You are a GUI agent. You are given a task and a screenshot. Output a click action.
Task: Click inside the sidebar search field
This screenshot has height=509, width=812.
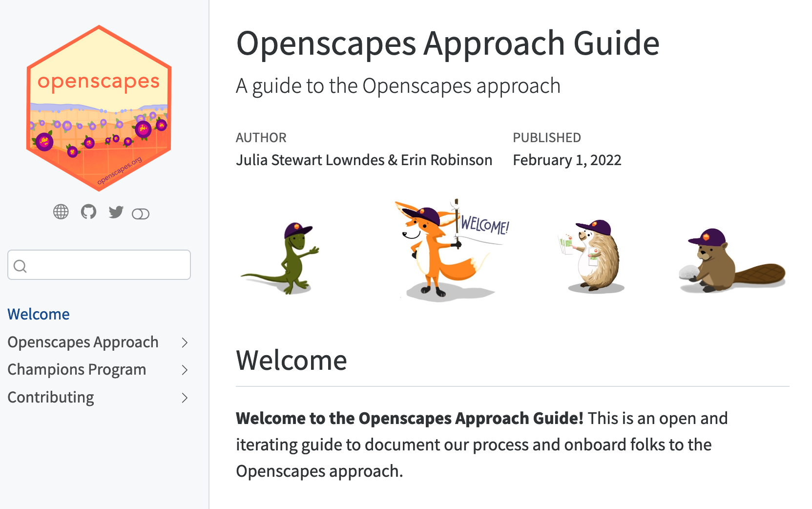(107, 265)
